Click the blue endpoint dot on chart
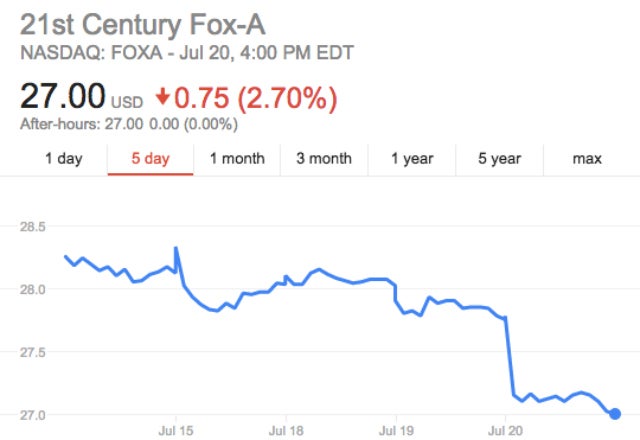This screenshot has height=440, width=640. click(614, 413)
